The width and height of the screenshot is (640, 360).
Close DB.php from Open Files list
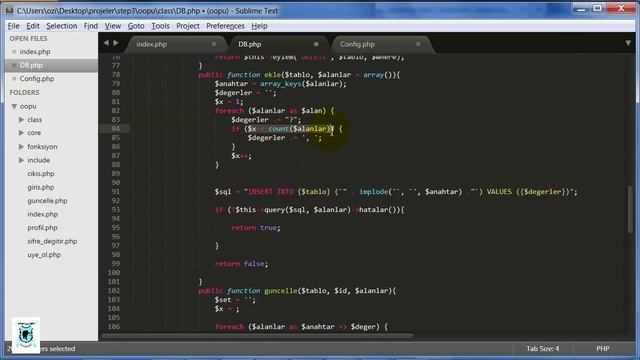pos(14,65)
